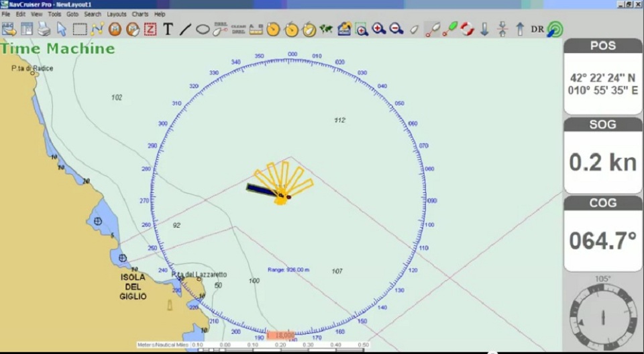Select the Text T tool
Image resolution: width=644 pixels, height=354 pixels.
pos(168,29)
